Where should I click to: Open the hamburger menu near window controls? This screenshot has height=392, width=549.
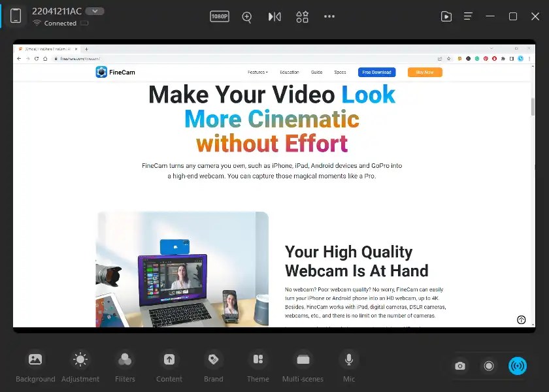[468, 16]
